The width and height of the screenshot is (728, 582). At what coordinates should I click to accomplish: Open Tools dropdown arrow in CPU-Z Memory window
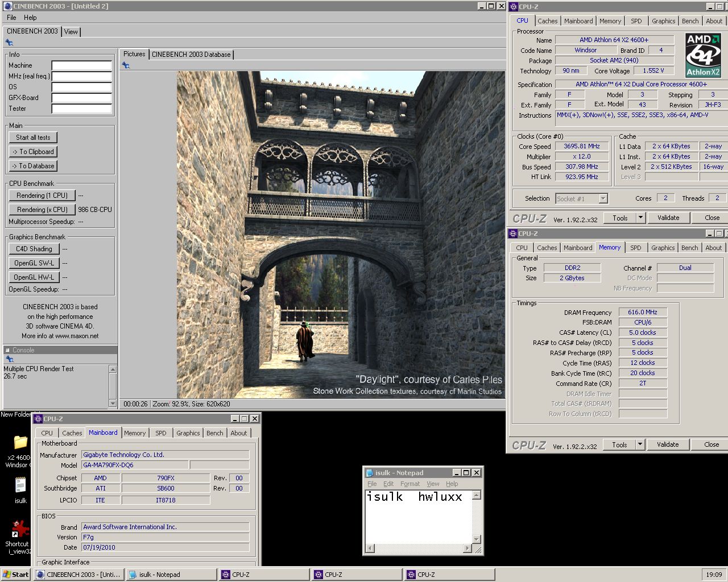(x=640, y=444)
